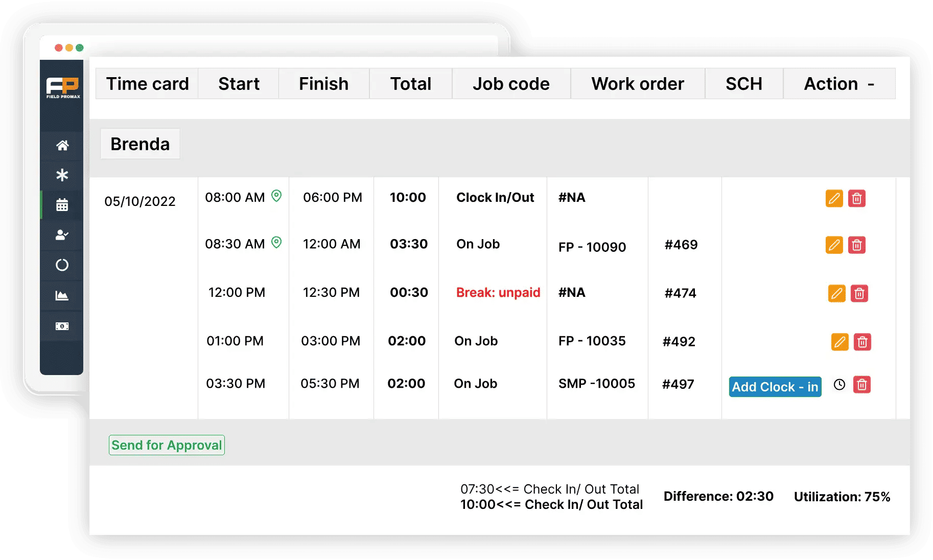Click work order FP - 10035
The width and height of the screenshot is (933, 560).
(x=592, y=341)
